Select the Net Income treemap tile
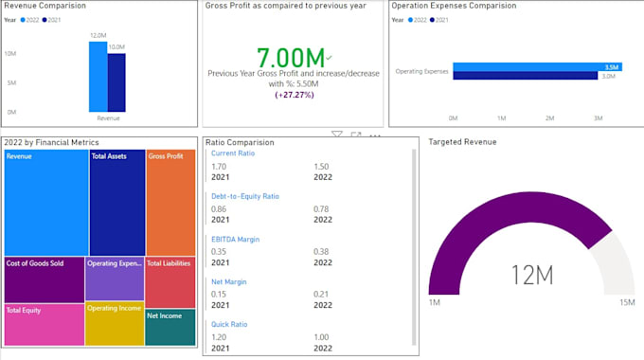Image resolution: width=644 pixels, height=360 pixels. 170,327
